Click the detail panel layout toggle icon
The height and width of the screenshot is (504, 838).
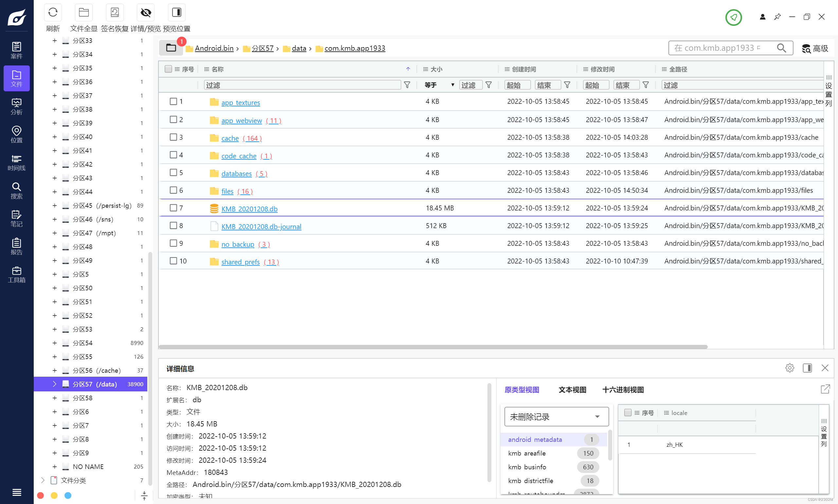tap(808, 368)
